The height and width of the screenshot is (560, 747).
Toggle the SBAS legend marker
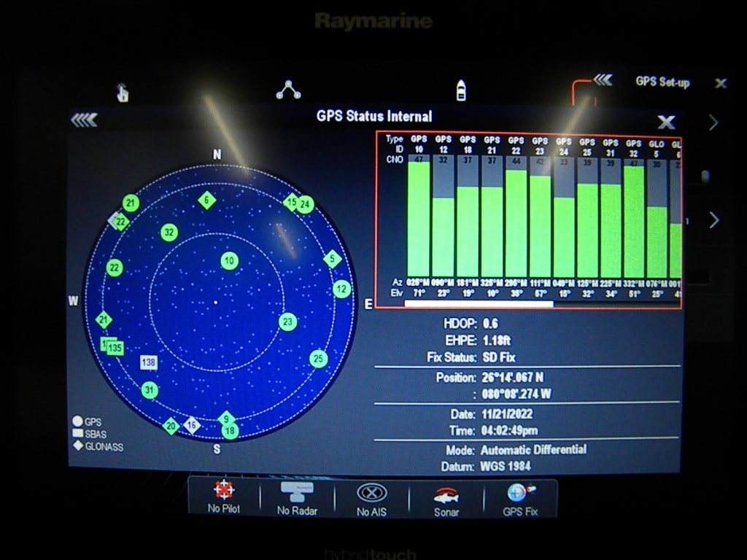96,433
